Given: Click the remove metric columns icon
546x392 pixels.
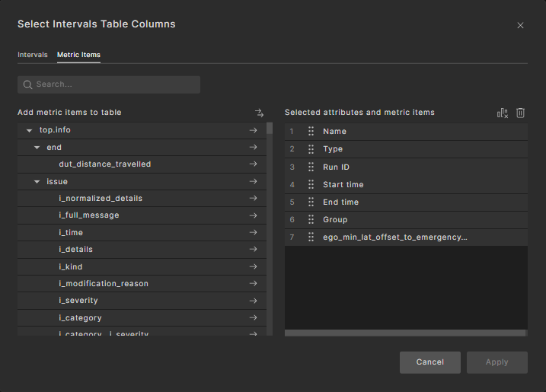Looking at the screenshot, I should pyautogui.click(x=503, y=113).
